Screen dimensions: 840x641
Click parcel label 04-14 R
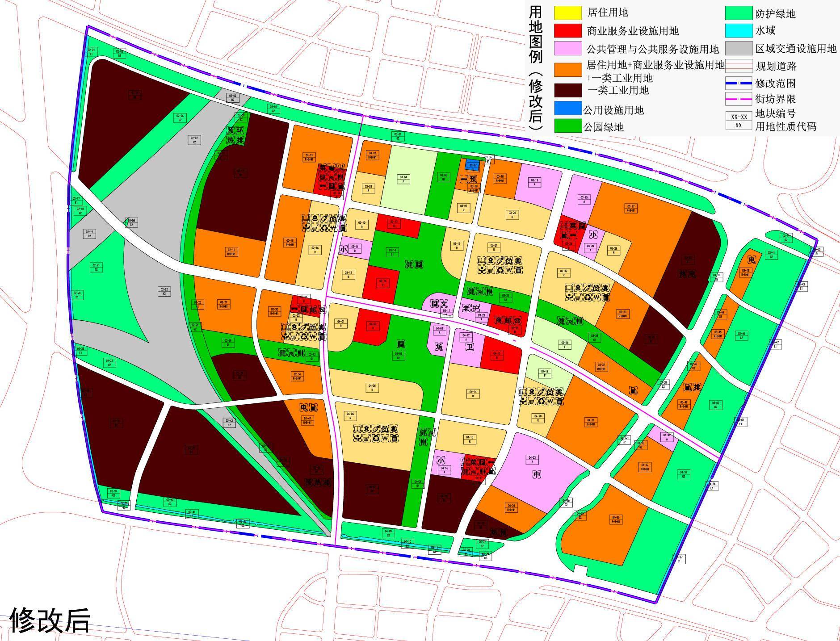pos(473,394)
